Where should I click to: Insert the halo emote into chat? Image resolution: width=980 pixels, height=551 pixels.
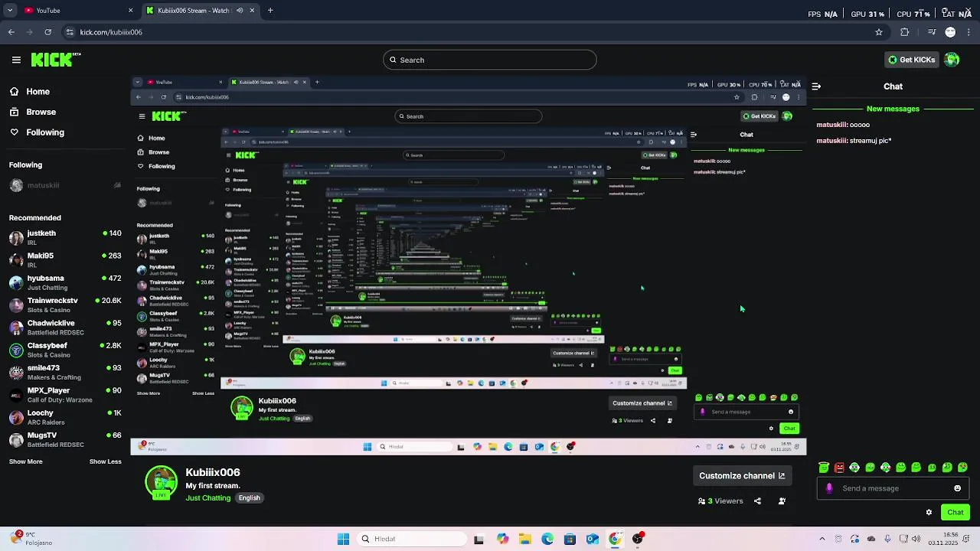point(824,468)
